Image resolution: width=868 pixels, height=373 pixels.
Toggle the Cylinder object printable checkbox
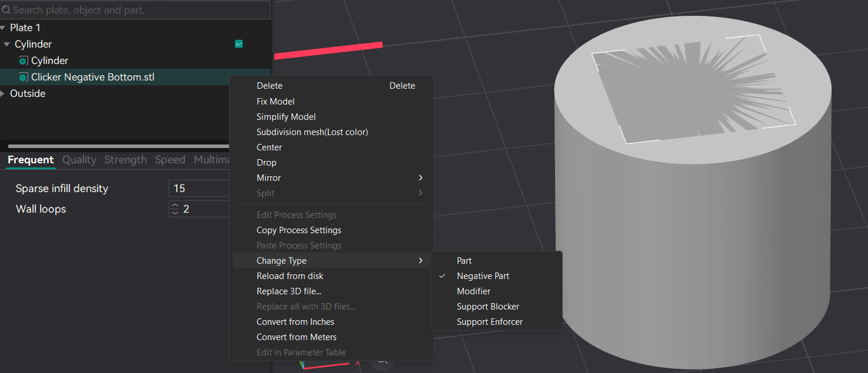coord(238,44)
